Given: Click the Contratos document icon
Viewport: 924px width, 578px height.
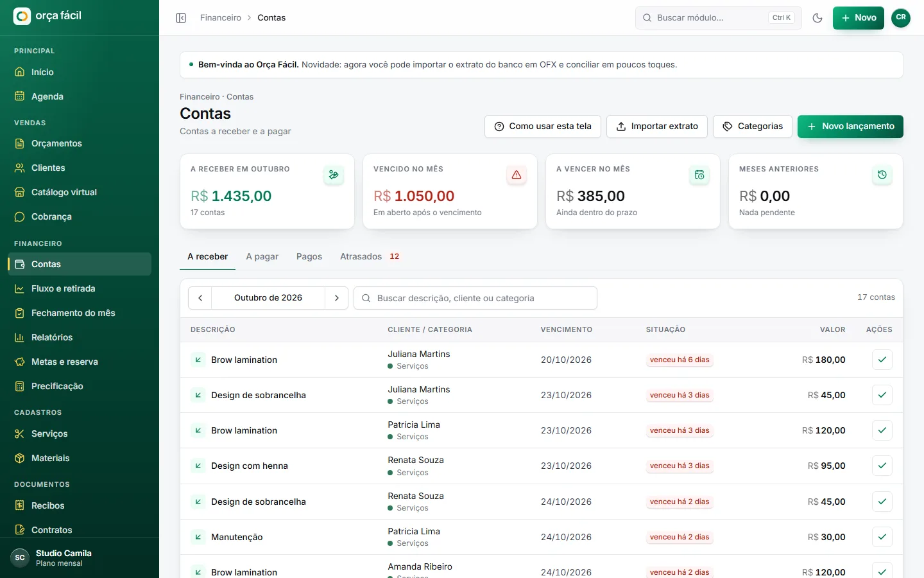Looking at the screenshot, I should [20, 530].
